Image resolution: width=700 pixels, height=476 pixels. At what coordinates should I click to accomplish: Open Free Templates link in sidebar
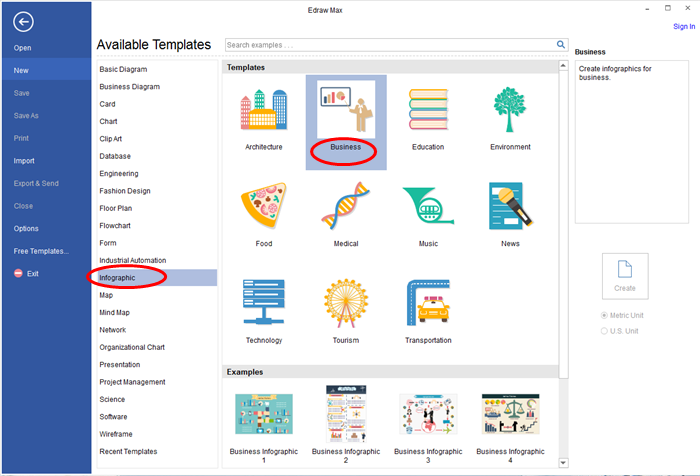[x=41, y=251]
